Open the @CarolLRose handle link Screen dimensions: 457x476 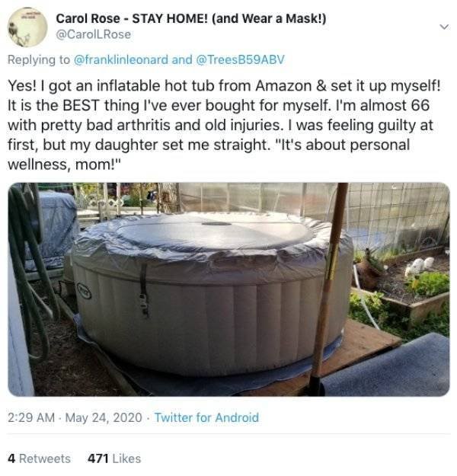(x=94, y=34)
